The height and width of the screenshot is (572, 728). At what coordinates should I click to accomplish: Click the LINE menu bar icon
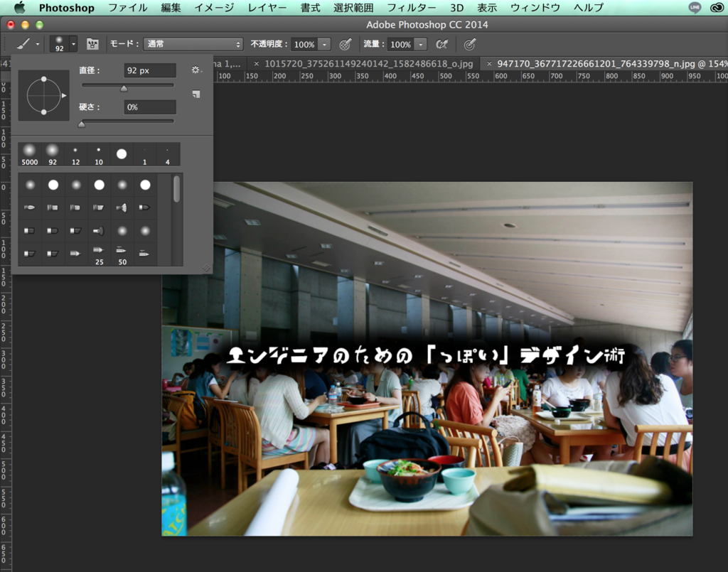point(695,7)
